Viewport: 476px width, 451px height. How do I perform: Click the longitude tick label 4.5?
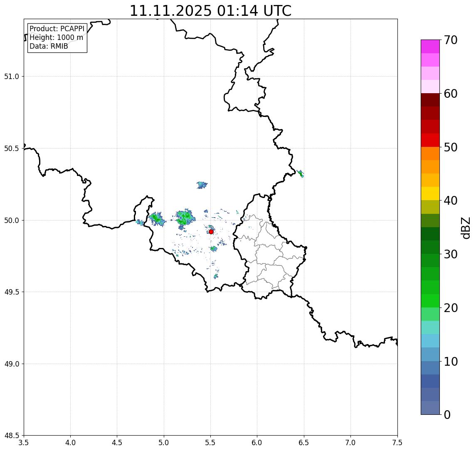(x=117, y=443)
